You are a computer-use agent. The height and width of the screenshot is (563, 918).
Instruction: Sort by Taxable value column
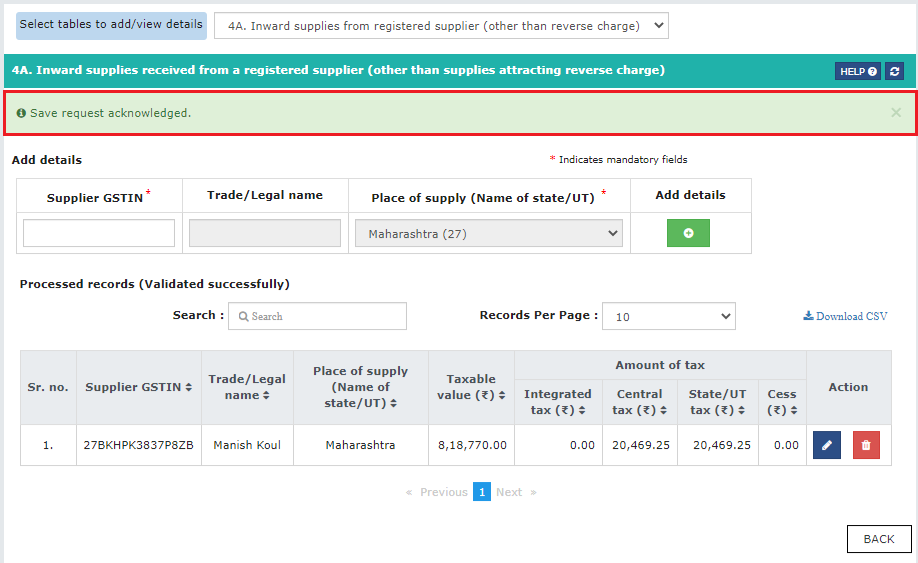pyautogui.click(x=502, y=395)
